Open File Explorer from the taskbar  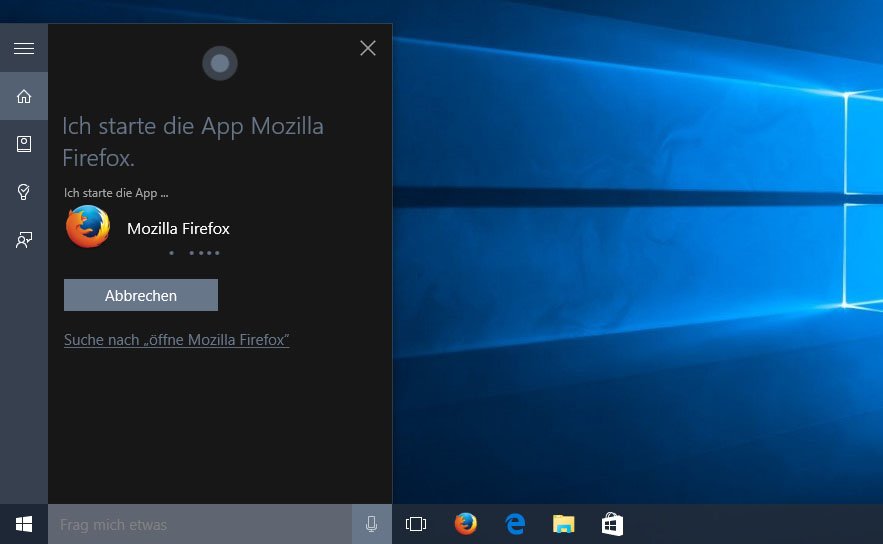[563, 524]
